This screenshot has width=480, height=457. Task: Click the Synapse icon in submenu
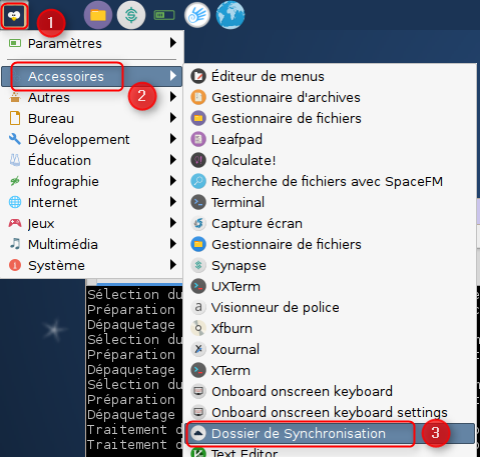(198, 265)
